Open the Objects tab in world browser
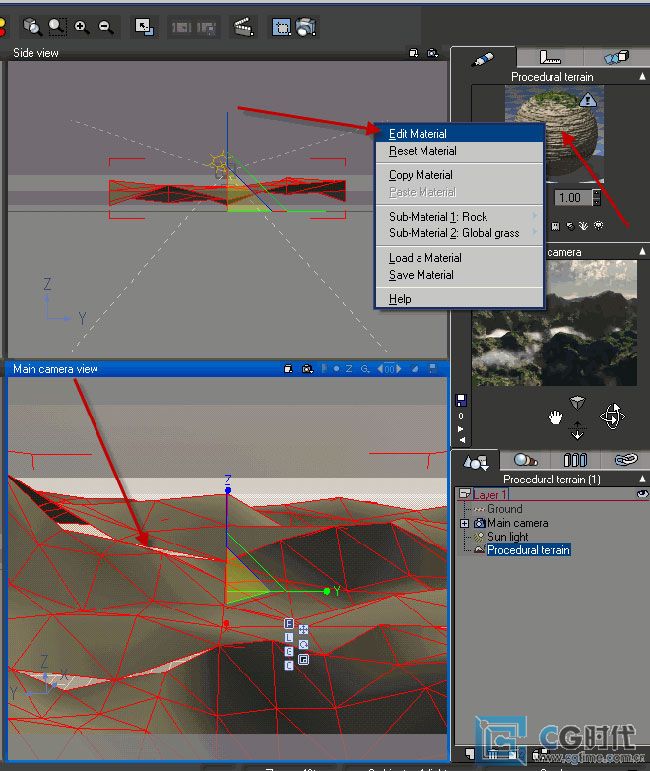Screen dimensions: 650x771 tap(475, 462)
